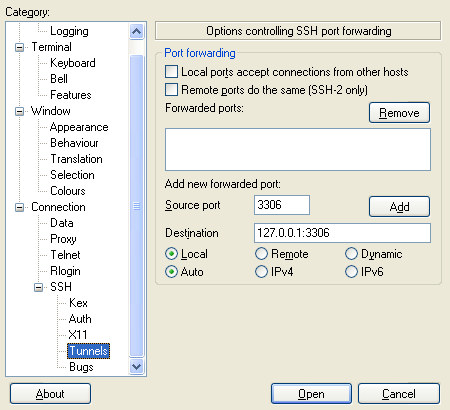Click the Remove button
The width and height of the screenshot is (450, 410).
pos(399,113)
